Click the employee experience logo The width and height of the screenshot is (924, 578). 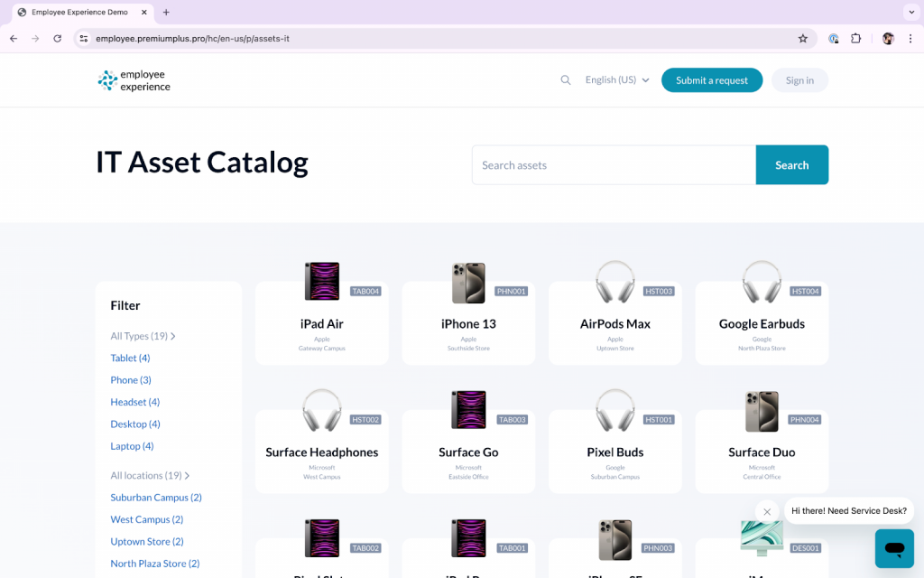click(x=134, y=80)
